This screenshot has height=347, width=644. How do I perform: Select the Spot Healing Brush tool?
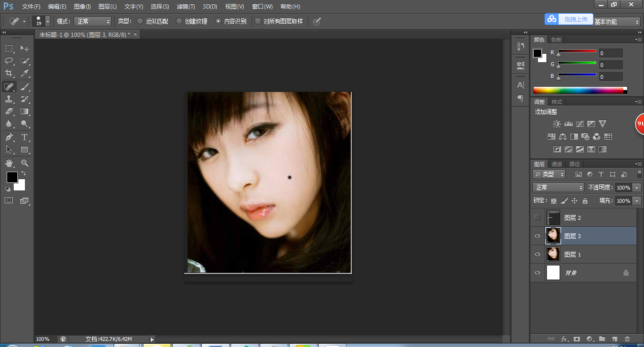click(x=9, y=87)
